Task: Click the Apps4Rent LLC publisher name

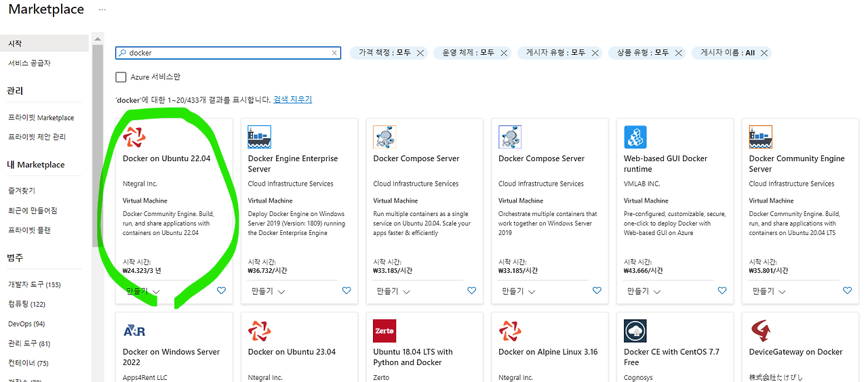Action: 145,377
